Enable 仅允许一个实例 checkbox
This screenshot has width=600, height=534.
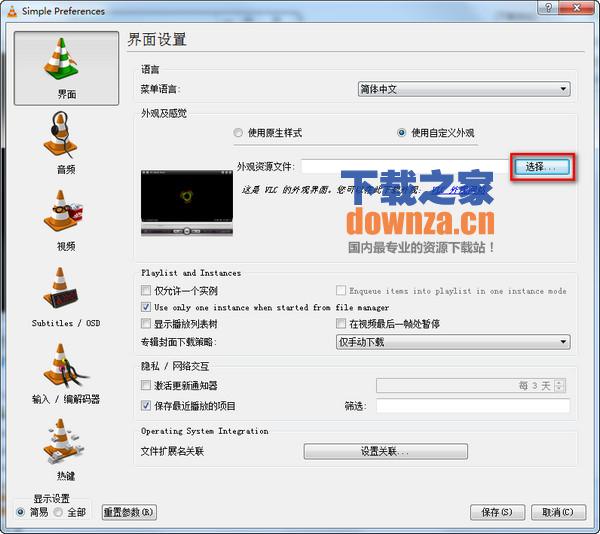pos(146,290)
